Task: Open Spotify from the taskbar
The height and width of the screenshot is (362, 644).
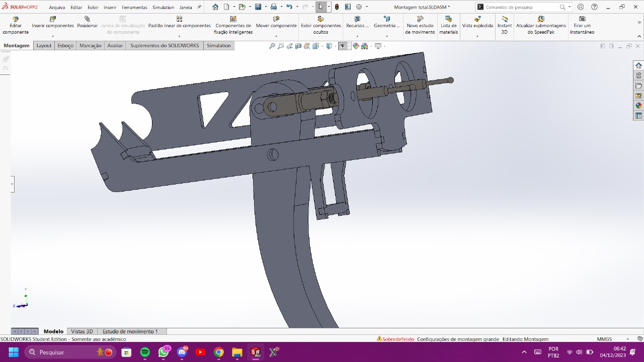Action: coord(145,352)
